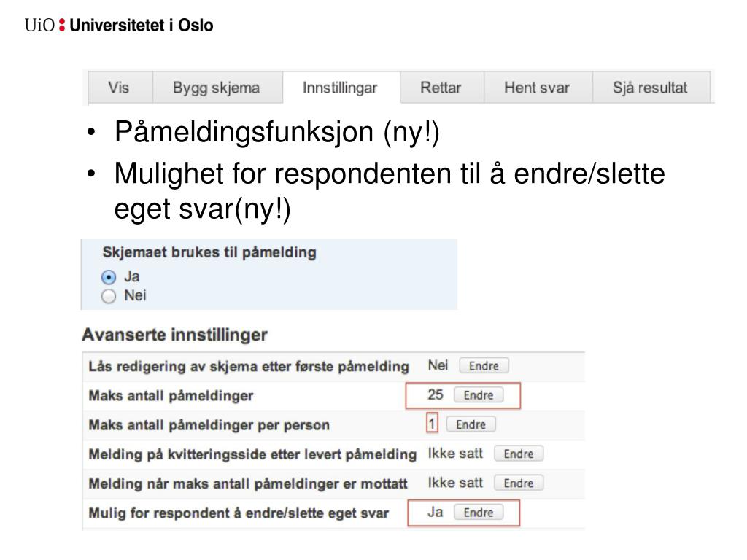Click Endre for Melding når maks antall mottatt
Viewport: 747px width, 560px height.
[x=519, y=483]
